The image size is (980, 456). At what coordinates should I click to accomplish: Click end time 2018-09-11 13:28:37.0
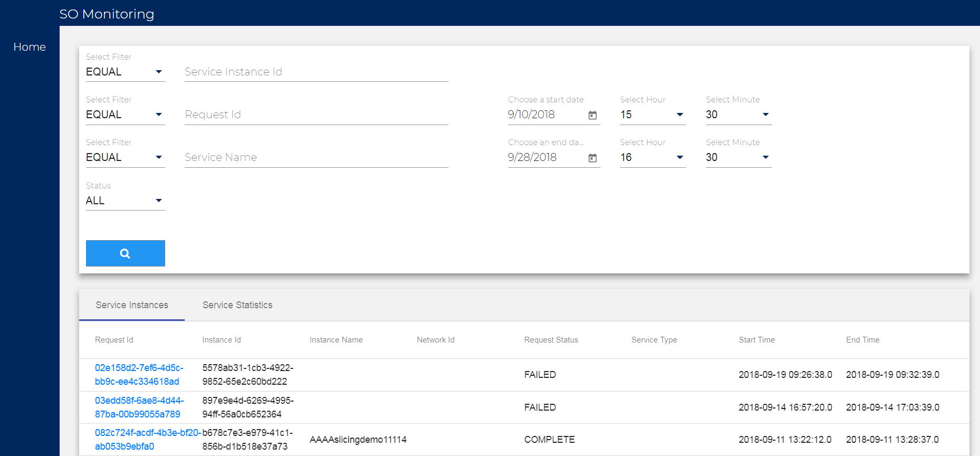(x=893, y=440)
